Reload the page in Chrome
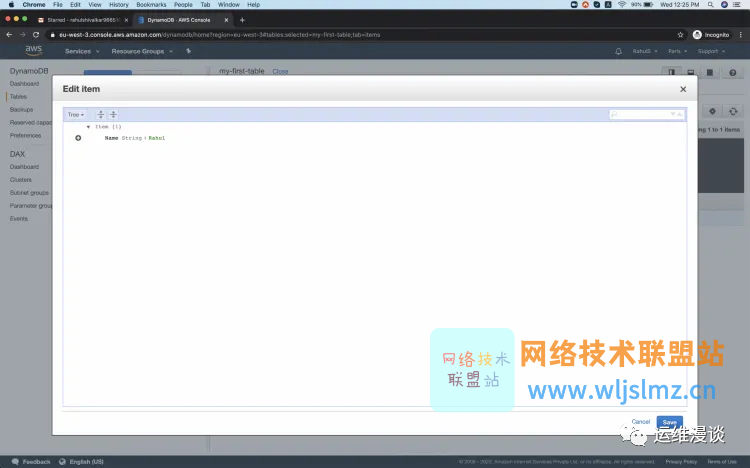 pyautogui.click(x=36, y=34)
